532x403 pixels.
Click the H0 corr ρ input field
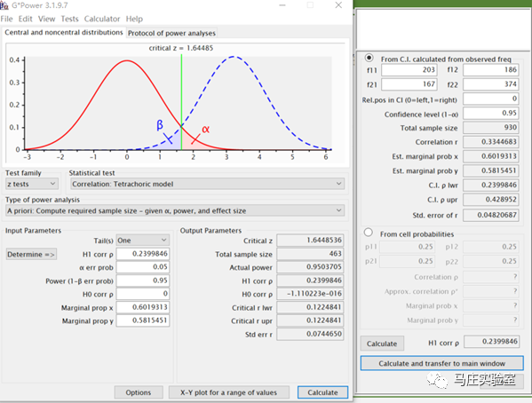click(142, 294)
